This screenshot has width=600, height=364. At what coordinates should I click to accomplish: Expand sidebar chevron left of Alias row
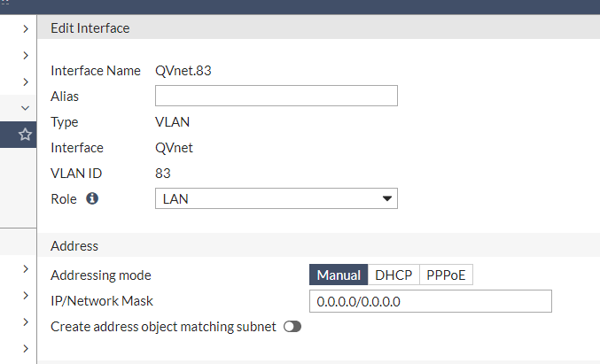pos(26,82)
